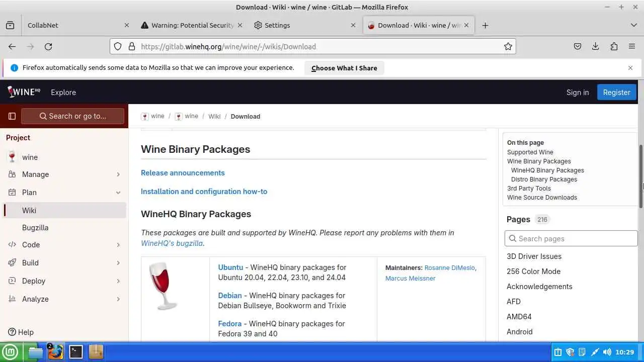644x362 pixels.
Task: Toggle the GitLab sidebar collapse icon
Action: [x=12, y=116]
